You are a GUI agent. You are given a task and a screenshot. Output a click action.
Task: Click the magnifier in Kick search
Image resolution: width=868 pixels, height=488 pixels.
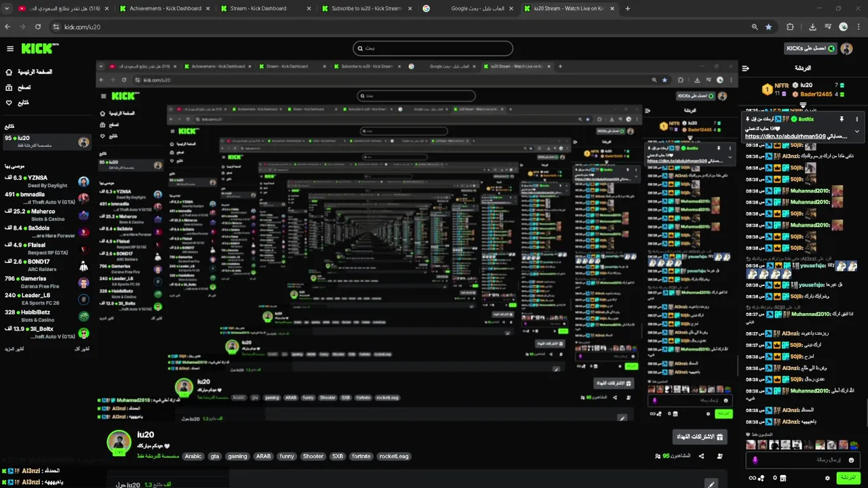click(359, 48)
